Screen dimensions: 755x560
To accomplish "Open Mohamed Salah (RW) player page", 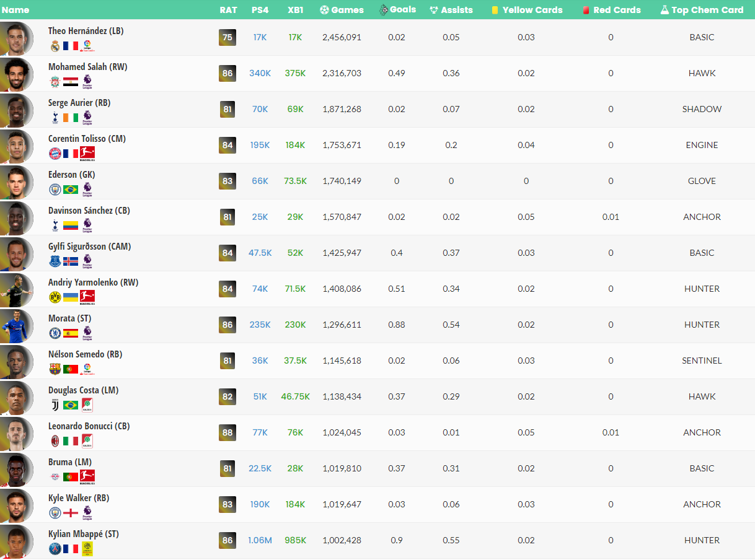I will tap(87, 67).
